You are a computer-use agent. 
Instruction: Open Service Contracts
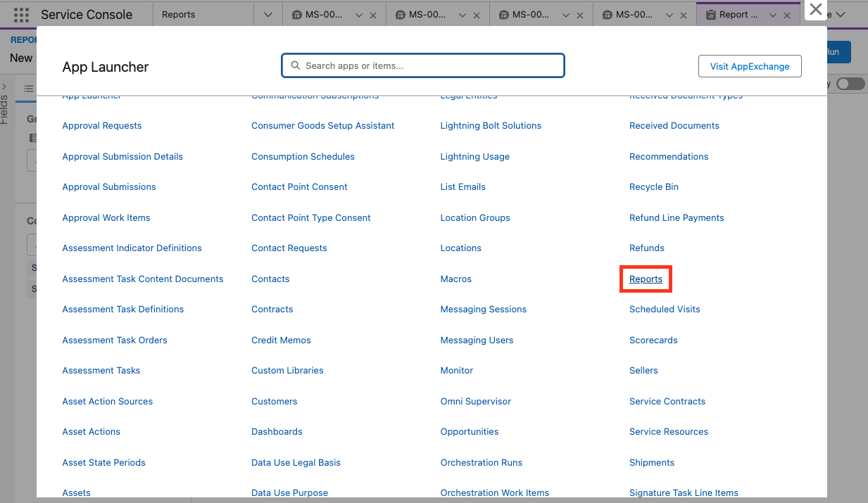pos(667,402)
